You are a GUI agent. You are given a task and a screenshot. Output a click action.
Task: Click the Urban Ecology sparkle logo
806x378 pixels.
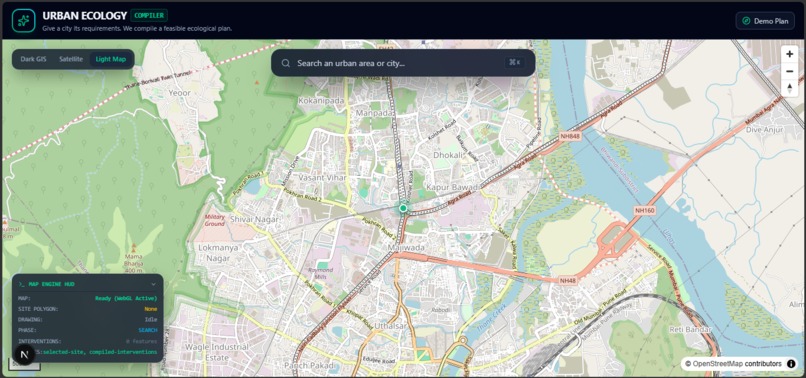pos(24,21)
